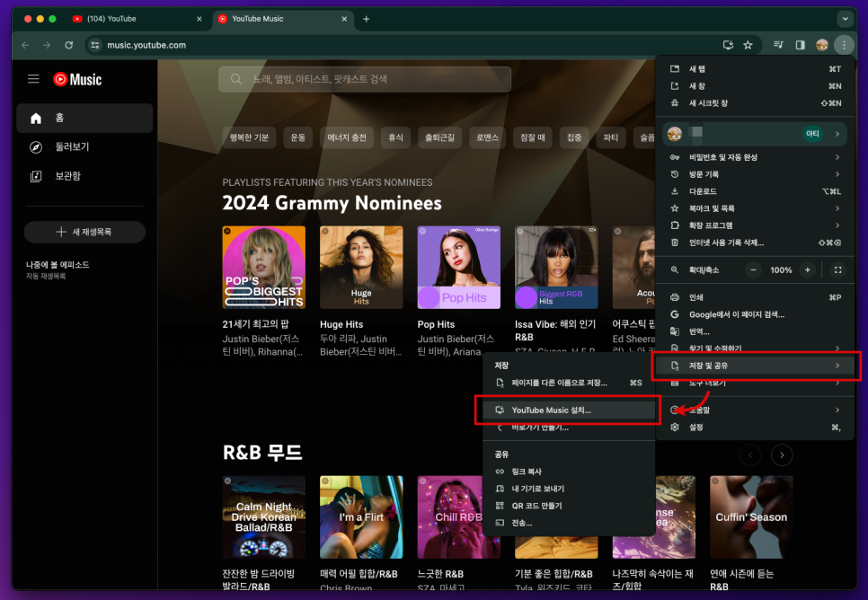Open the profile avatar in toolbar
The image size is (868, 600).
[x=822, y=45]
